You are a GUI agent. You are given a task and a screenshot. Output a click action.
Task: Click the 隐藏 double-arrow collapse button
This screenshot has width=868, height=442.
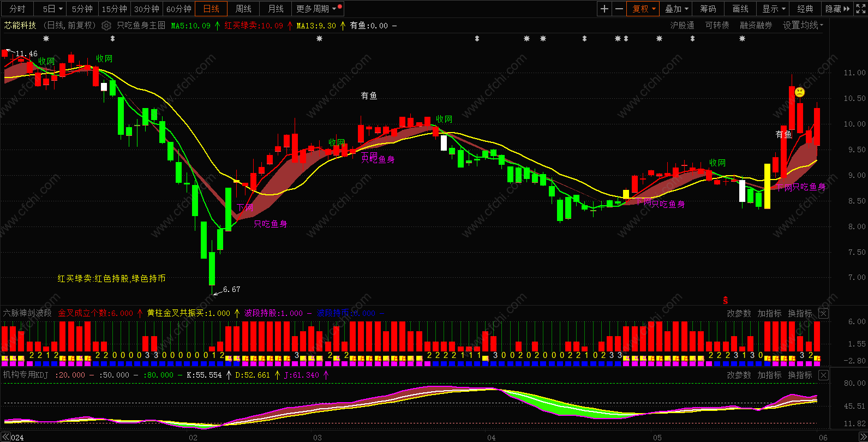pyautogui.click(x=837, y=9)
